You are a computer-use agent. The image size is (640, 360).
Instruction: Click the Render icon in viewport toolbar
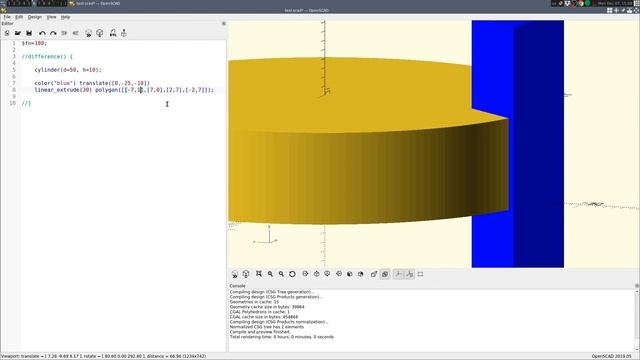246,274
